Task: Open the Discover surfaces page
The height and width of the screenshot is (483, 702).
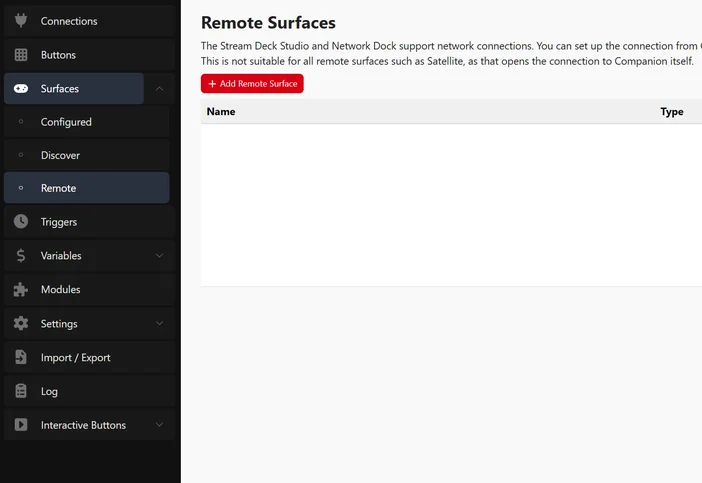Action: pos(60,156)
